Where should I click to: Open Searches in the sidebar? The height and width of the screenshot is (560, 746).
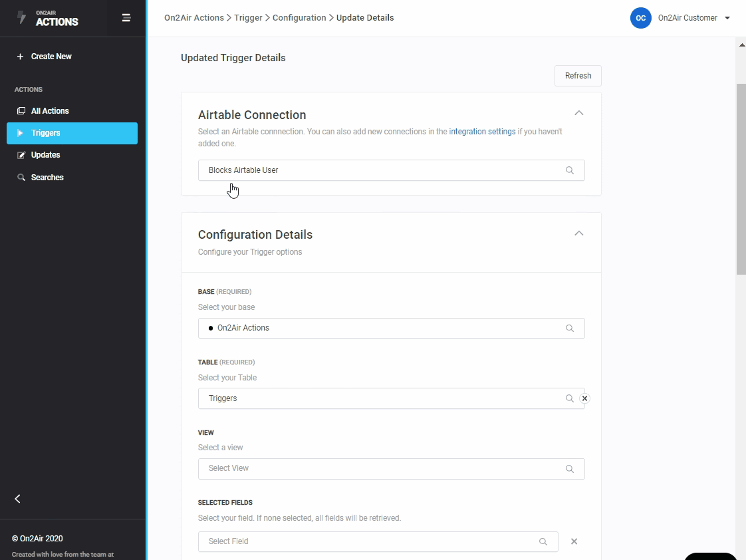[x=47, y=178]
